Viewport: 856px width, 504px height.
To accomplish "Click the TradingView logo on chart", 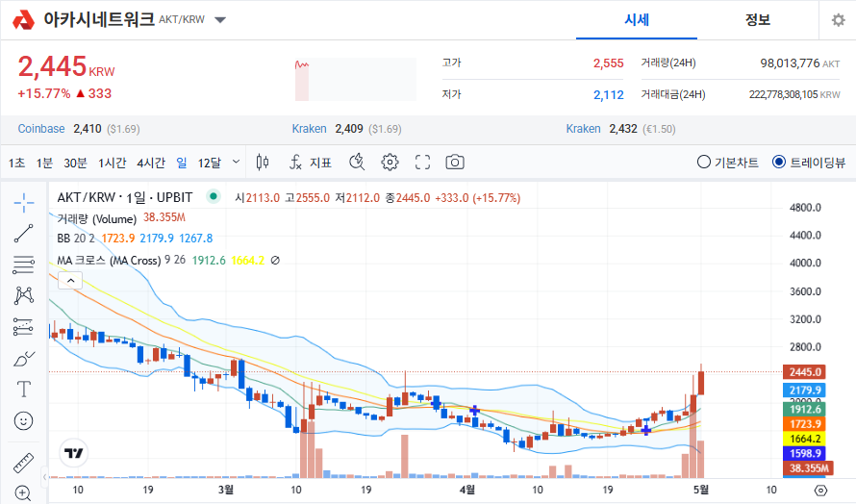I will click(74, 453).
